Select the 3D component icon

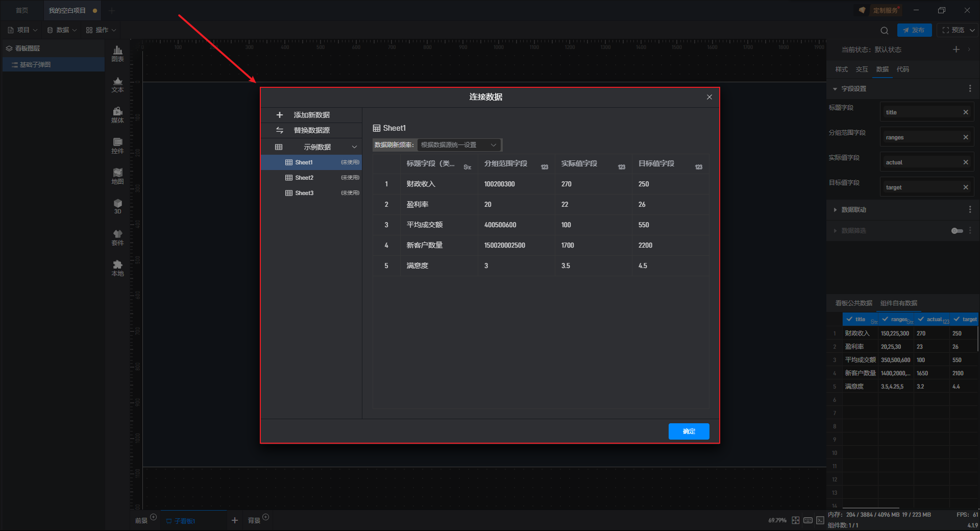click(x=117, y=206)
